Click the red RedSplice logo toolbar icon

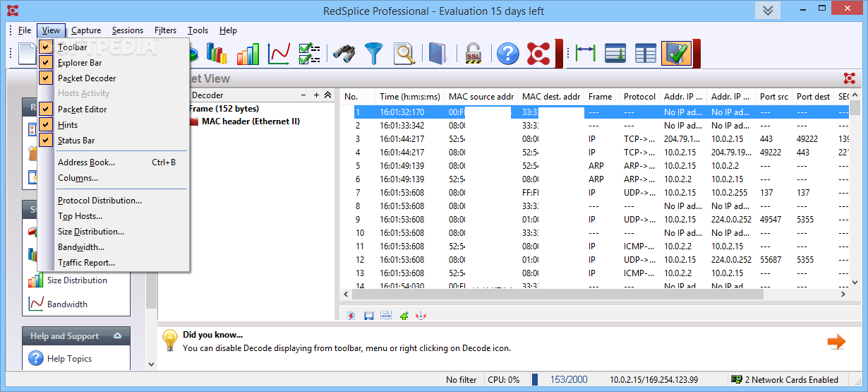pos(539,54)
